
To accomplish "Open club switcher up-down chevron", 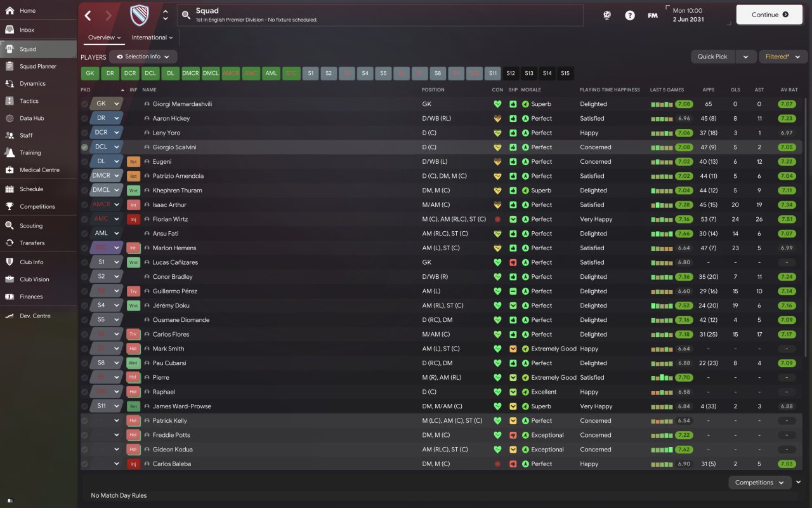I will click(x=166, y=15).
